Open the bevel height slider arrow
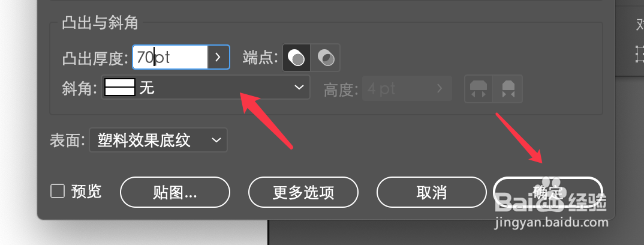This screenshot has height=245, width=644. pyautogui.click(x=440, y=88)
